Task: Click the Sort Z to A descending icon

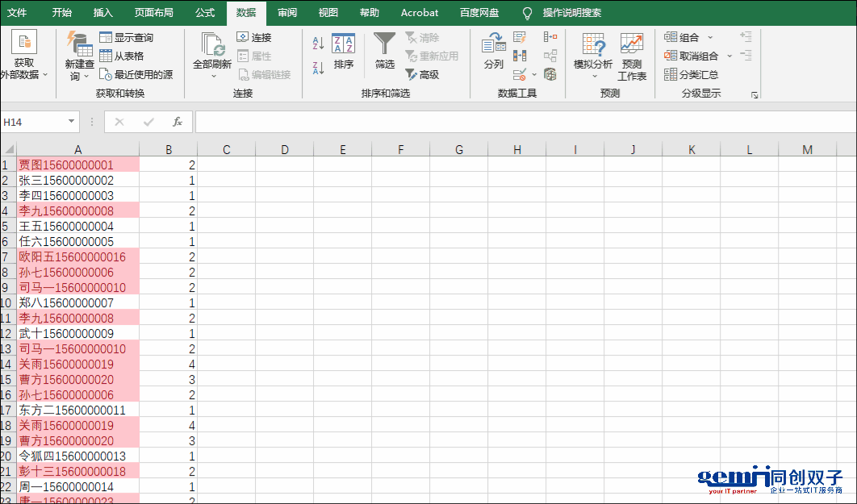Action: [318, 68]
